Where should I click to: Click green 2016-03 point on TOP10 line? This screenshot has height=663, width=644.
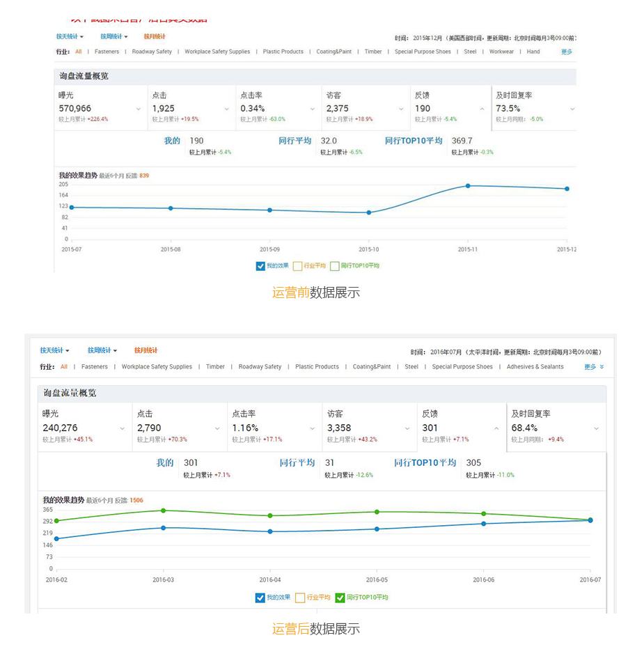click(x=164, y=510)
